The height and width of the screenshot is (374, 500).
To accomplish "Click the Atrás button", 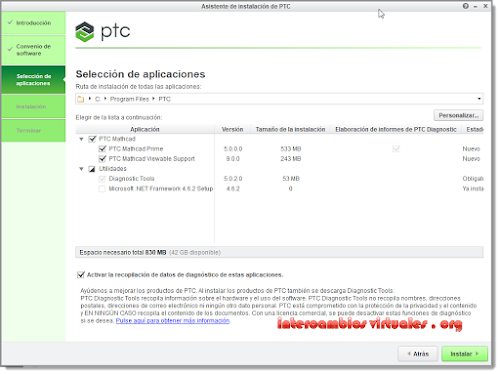I will point(418,354).
